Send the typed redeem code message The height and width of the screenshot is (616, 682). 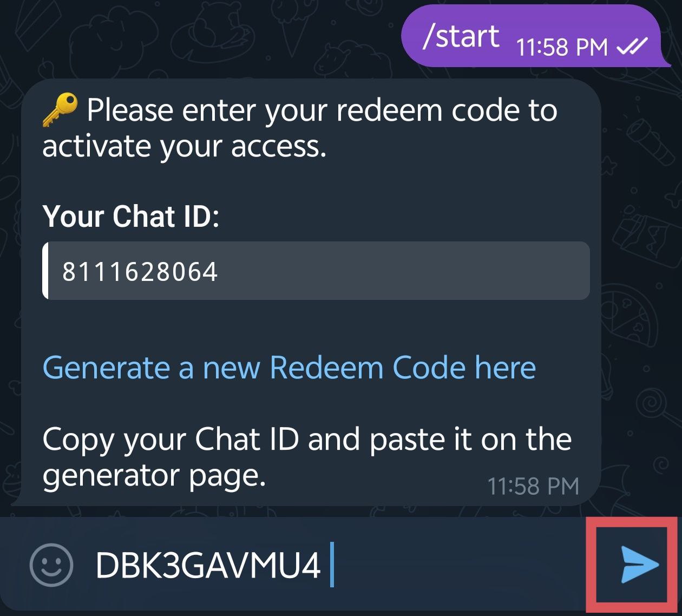pos(640,565)
